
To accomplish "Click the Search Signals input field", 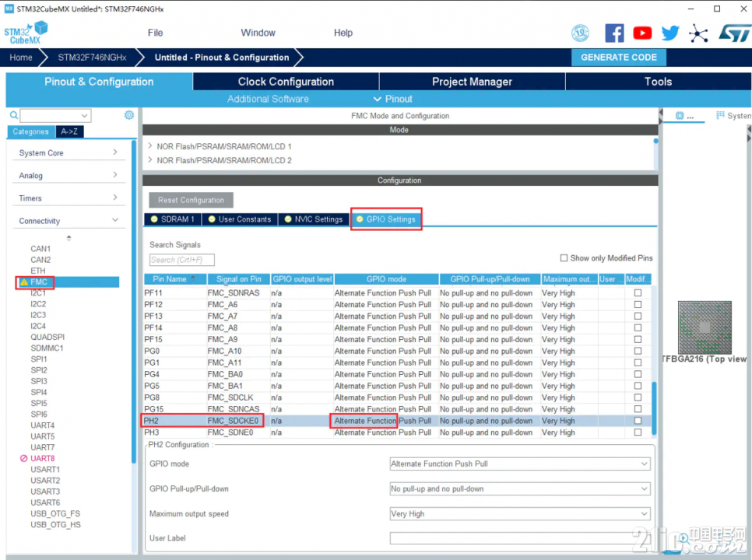I will click(181, 260).
